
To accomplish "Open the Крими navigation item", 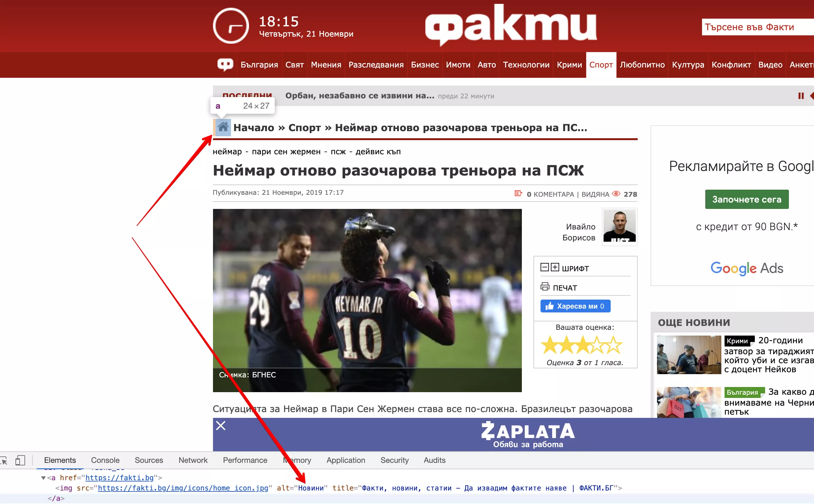I will coord(569,65).
